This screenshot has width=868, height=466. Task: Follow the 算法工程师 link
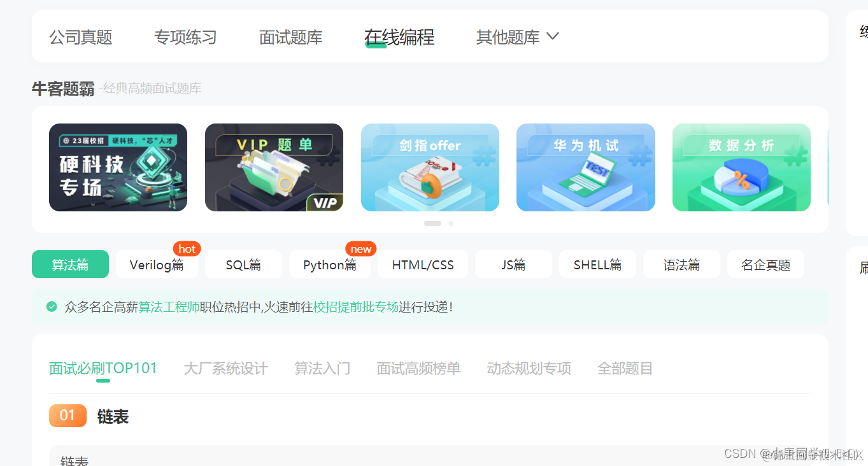[169, 307]
